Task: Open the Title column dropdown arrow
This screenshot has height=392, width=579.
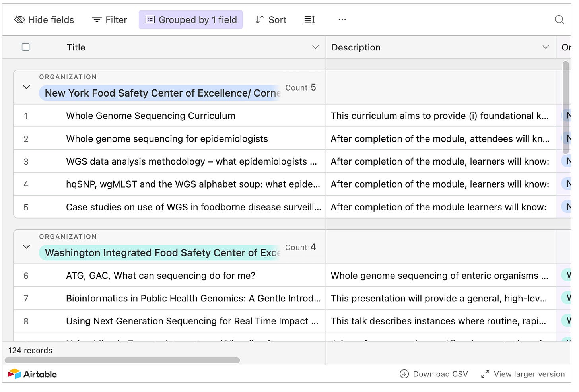Action: point(315,47)
